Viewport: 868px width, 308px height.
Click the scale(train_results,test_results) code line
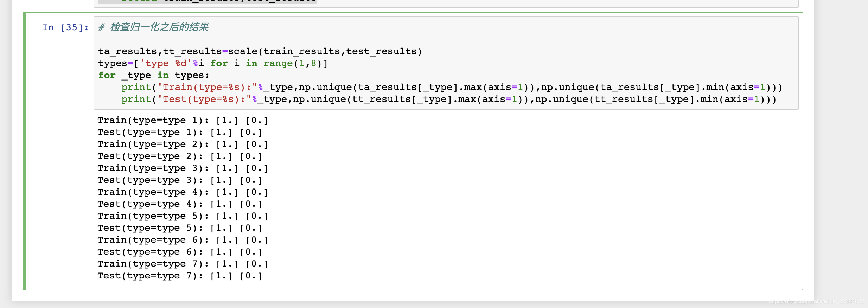[260, 51]
